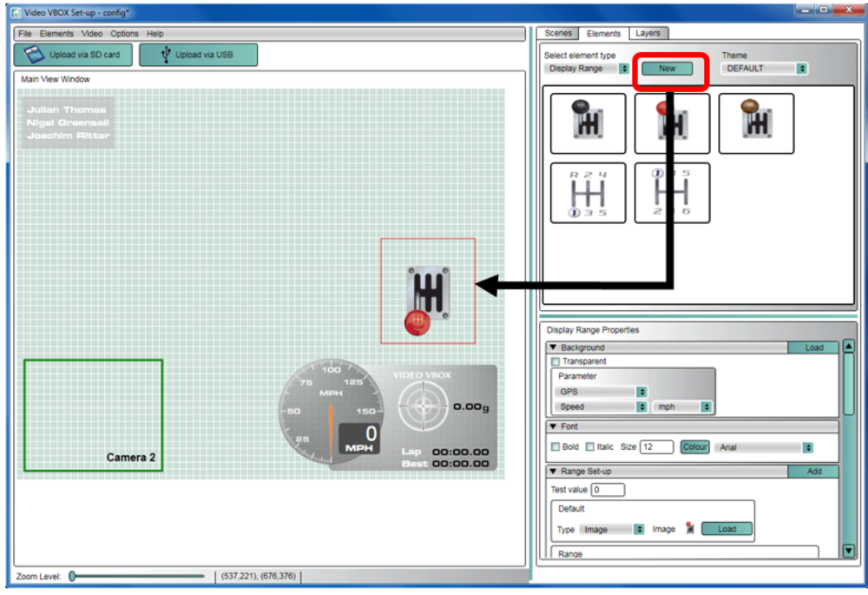
Task: Click the Zoom Level slider handle
Action: [x=73, y=576]
